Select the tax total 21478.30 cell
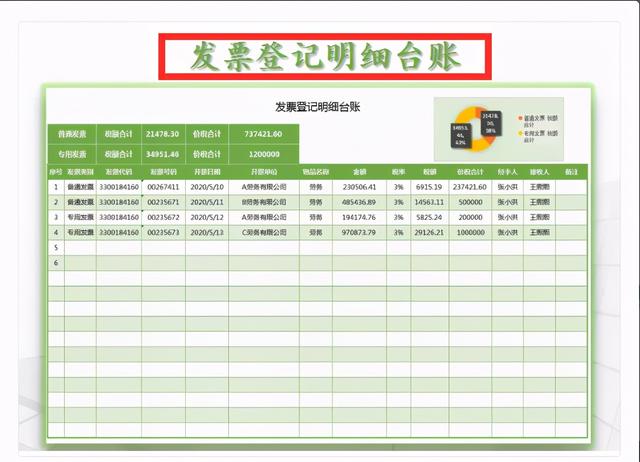 tap(163, 134)
